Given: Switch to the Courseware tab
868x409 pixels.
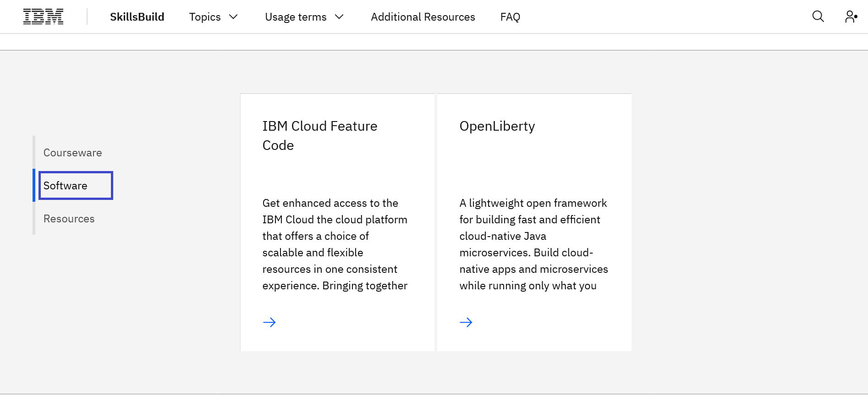Looking at the screenshot, I should [73, 153].
